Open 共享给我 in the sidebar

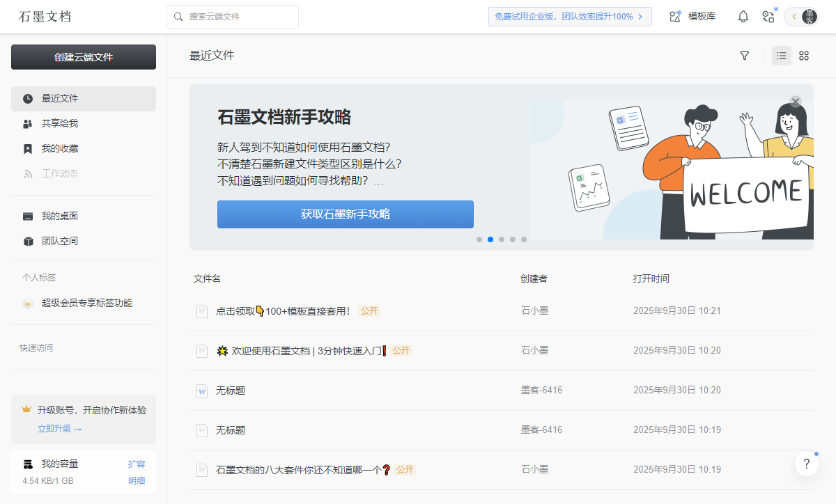[84, 124]
